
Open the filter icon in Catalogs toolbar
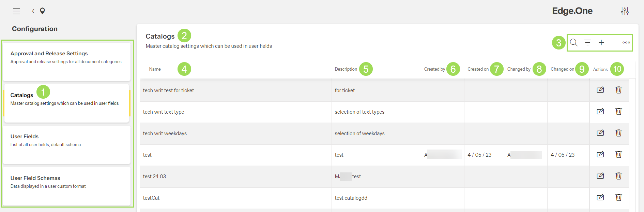click(588, 43)
